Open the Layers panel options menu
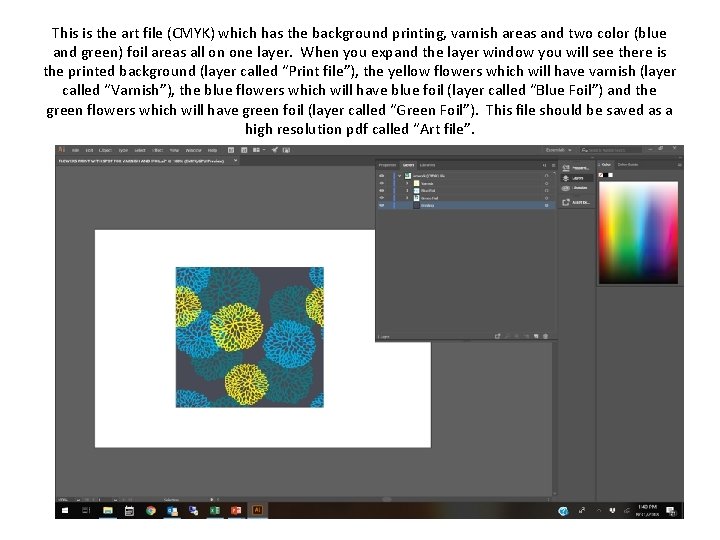The width and height of the screenshot is (720, 540). 553,165
